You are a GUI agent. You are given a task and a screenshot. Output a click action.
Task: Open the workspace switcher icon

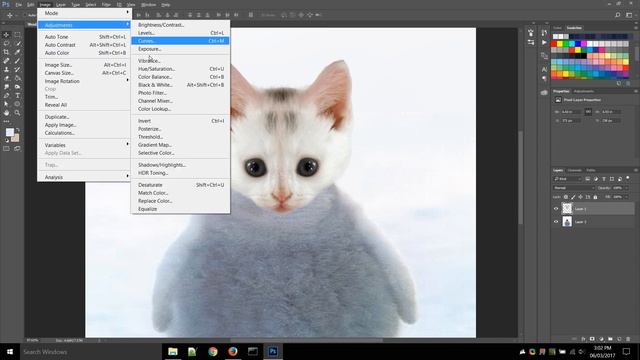(x=629, y=15)
